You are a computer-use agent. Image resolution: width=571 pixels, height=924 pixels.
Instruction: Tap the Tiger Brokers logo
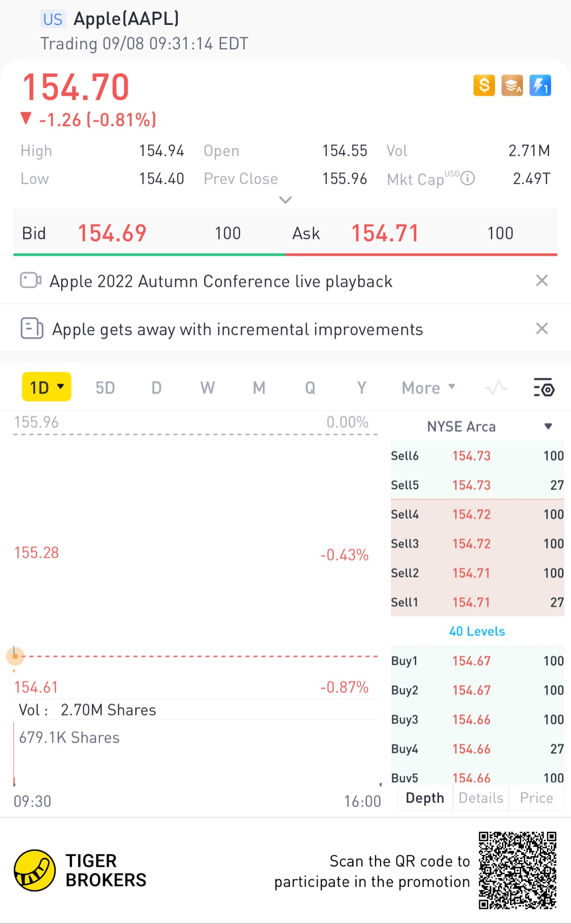click(35, 870)
